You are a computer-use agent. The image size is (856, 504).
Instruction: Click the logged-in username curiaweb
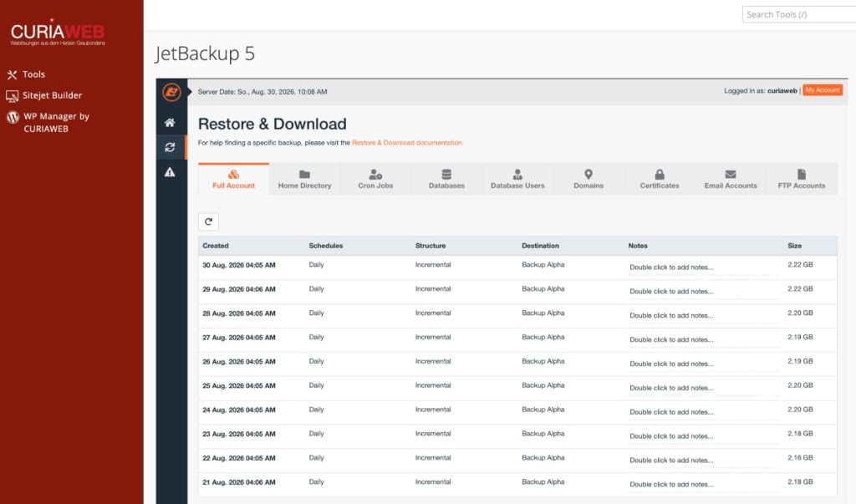click(782, 90)
